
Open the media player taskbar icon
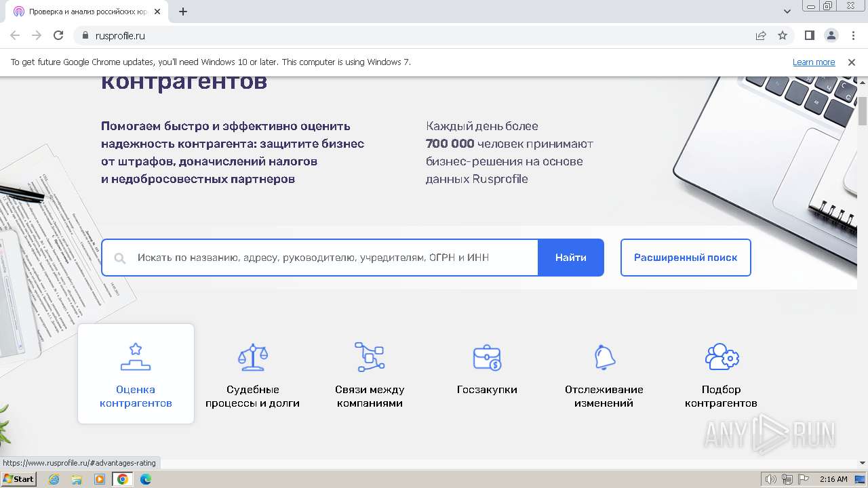(x=100, y=479)
